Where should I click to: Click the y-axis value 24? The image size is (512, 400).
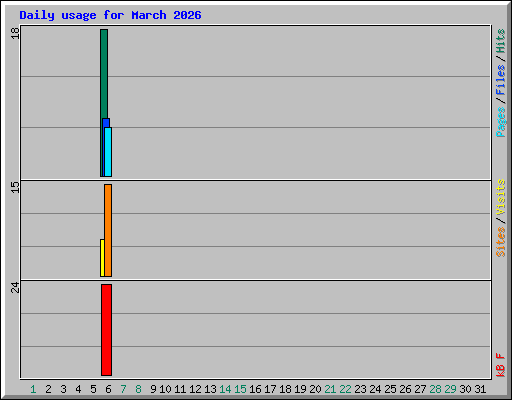pos(15,287)
